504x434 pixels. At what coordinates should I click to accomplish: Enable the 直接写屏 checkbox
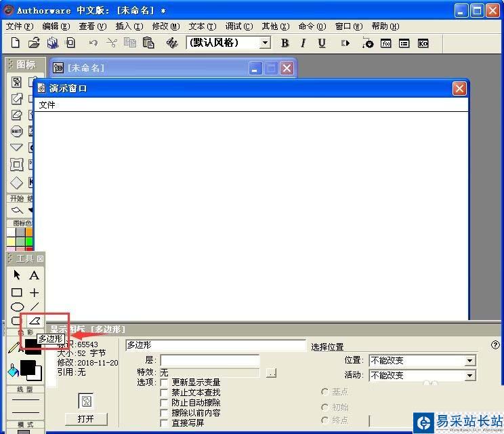(164, 422)
